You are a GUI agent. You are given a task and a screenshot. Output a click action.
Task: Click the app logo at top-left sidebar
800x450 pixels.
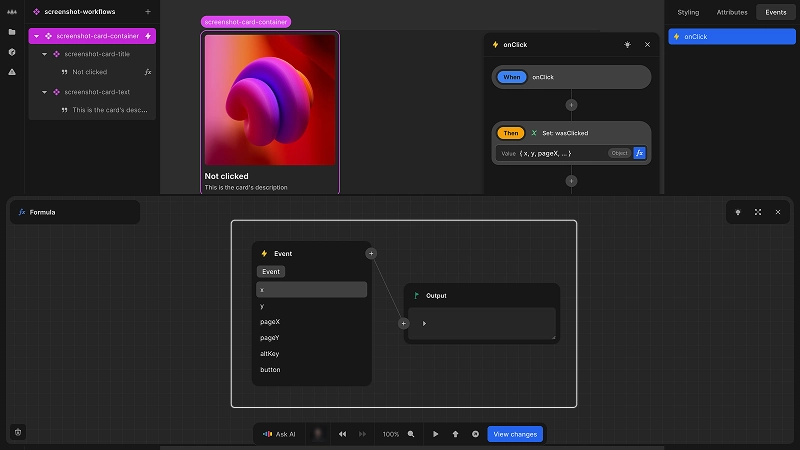[x=12, y=12]
